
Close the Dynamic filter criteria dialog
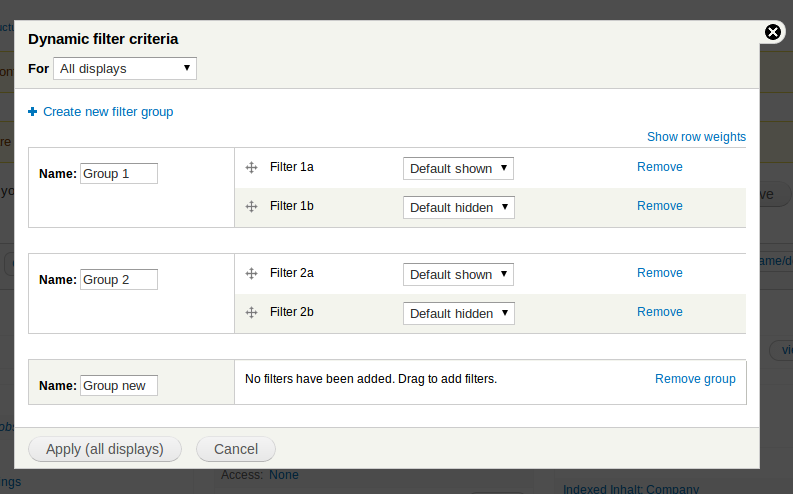(x=773, y=32)
